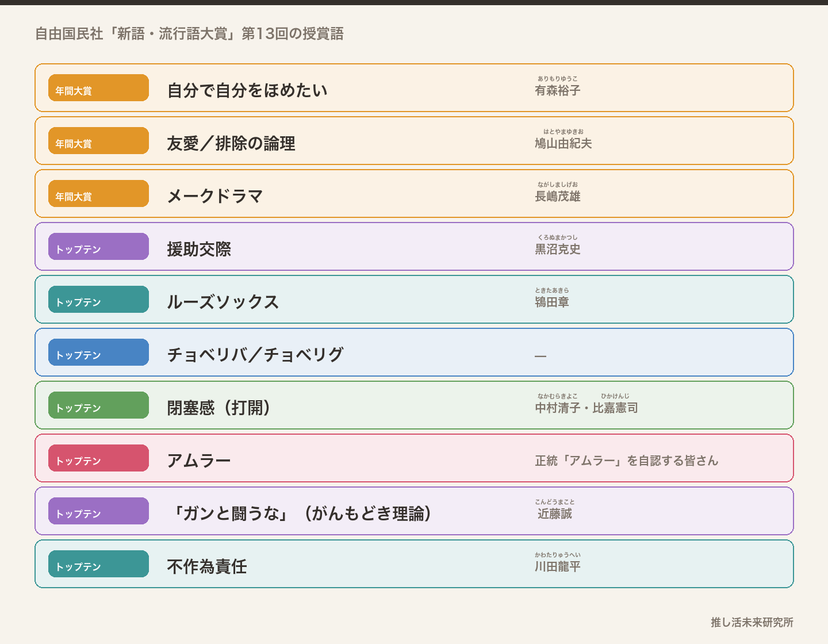Screen dimensions: 828x644
Task: Click the phrase アムラー in the pink row
Action: 199,461
